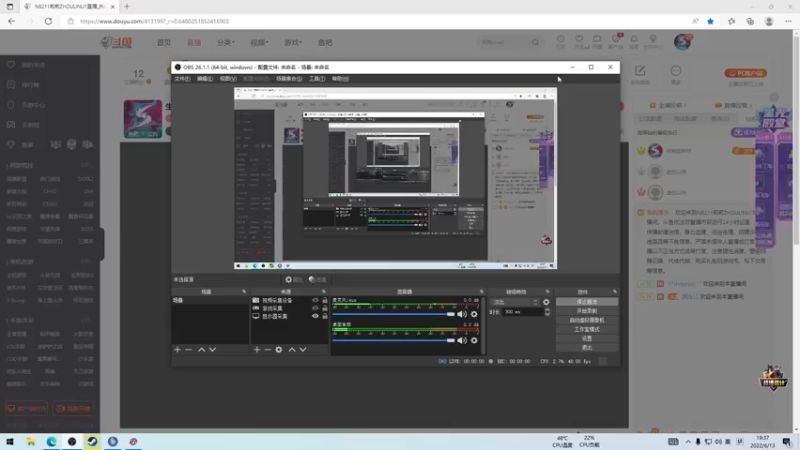Open source properties gear under sources list
This screenshot has height=450, width=800.
point(279,350)
